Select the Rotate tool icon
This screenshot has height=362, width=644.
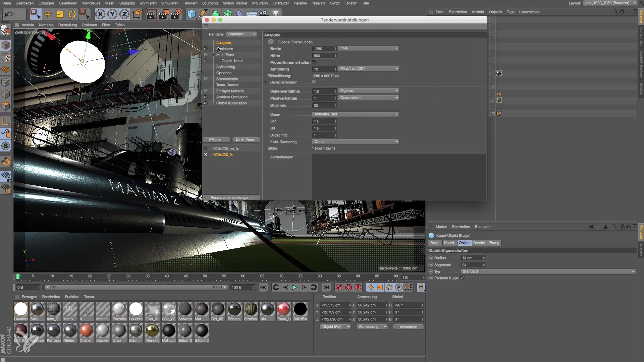pos(72,14)
